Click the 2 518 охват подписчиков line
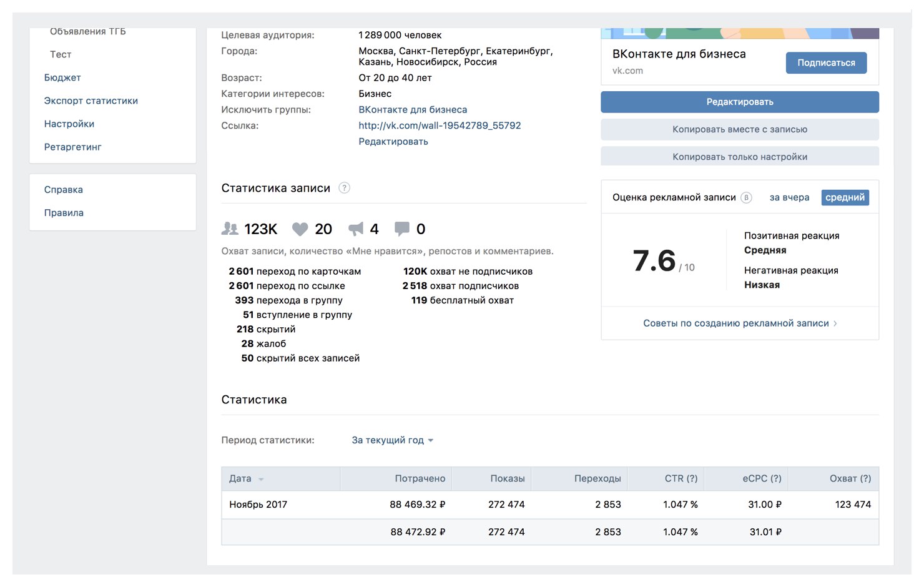The height and width of the screenshot is (587, 924). [461, 286]
